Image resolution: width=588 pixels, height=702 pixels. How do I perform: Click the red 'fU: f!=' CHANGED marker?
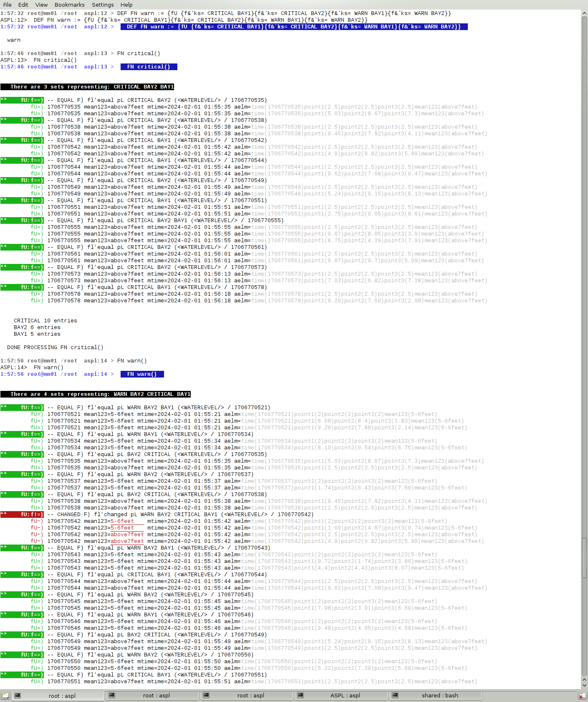pyautogui.click(x=22, y=514)
